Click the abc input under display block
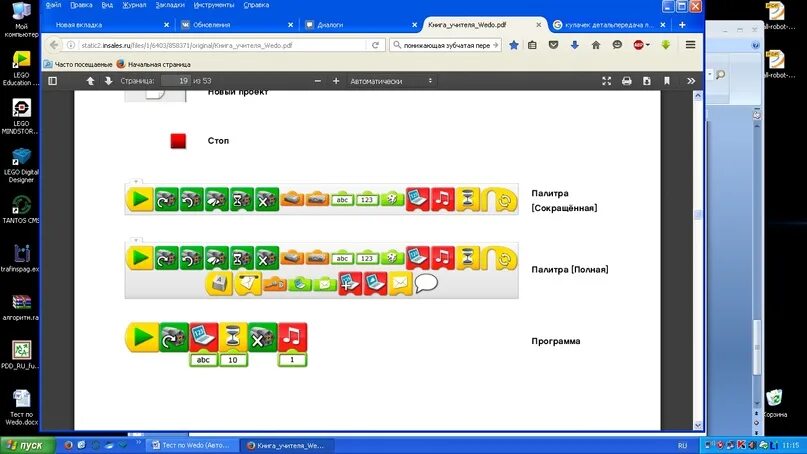 [x=203, y=360]
